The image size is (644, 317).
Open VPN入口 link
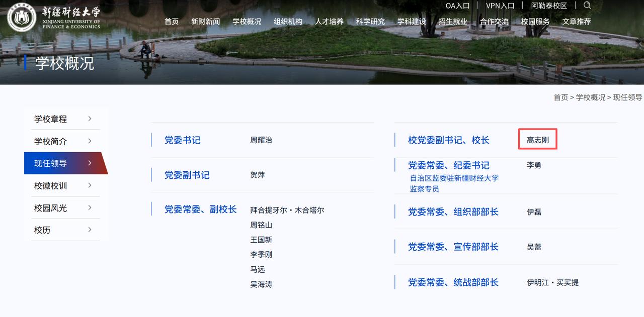[500, 6]
